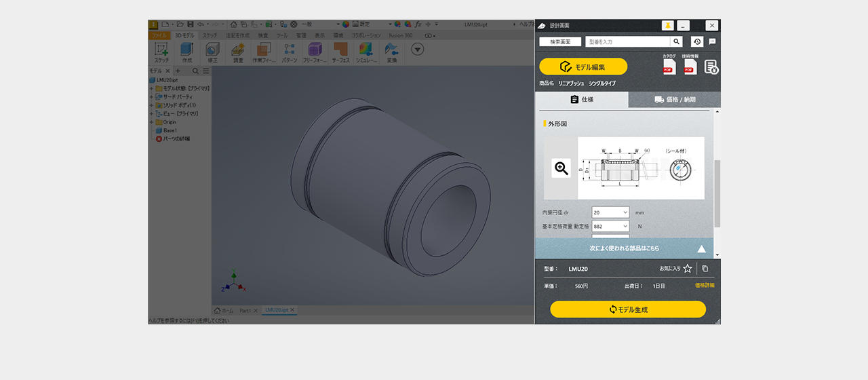Toggle the お気に入り star favorite
Screen dimensions: 868x380
click(688, 269)
